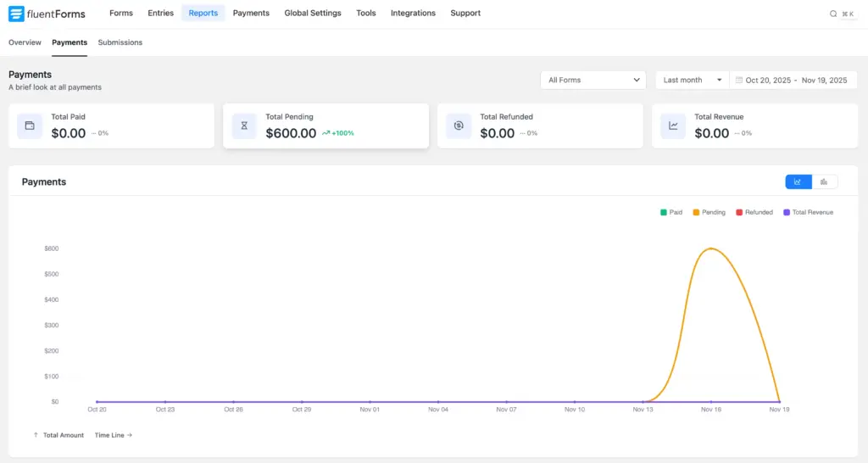The width and height of the screenshot is (868, 463).
Task: Click the Total Amount axis caption
Action: 64,435
